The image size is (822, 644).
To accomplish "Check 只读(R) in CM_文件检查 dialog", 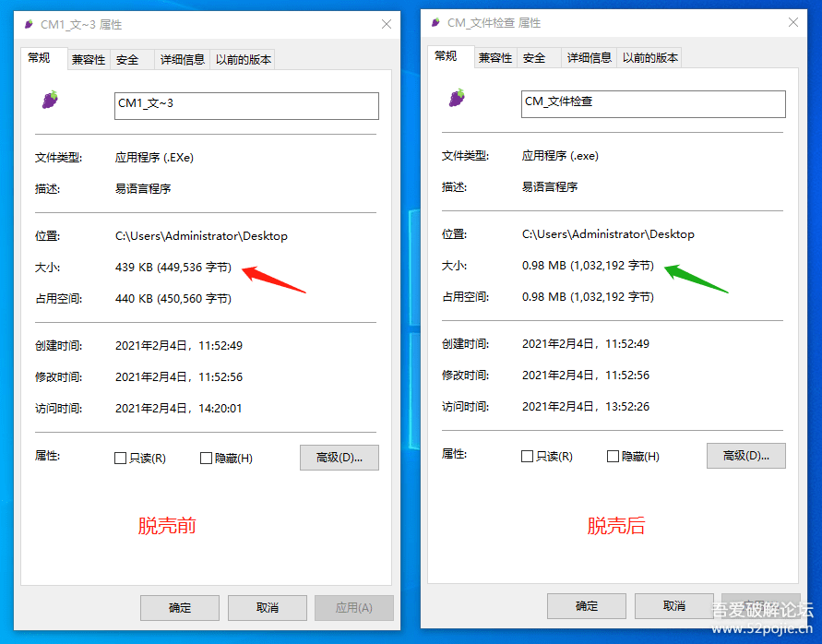I will point(527,457).
